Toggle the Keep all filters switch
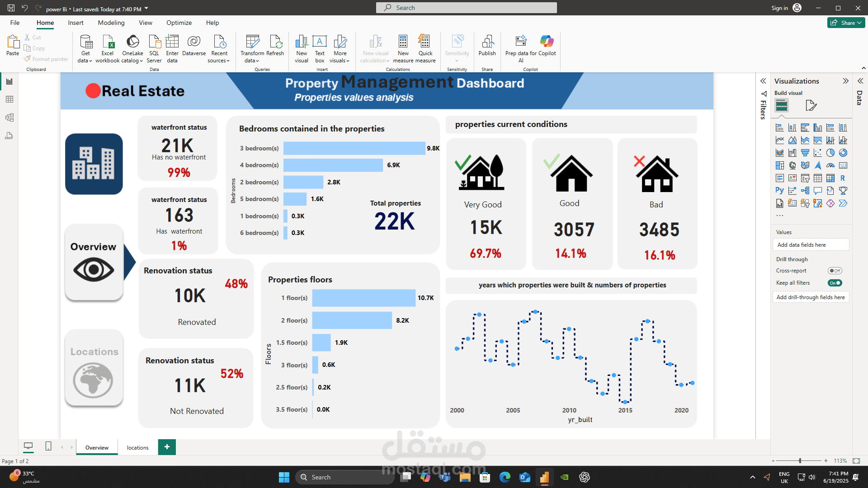The image size is (868, 488). click(x=835, y=283)
